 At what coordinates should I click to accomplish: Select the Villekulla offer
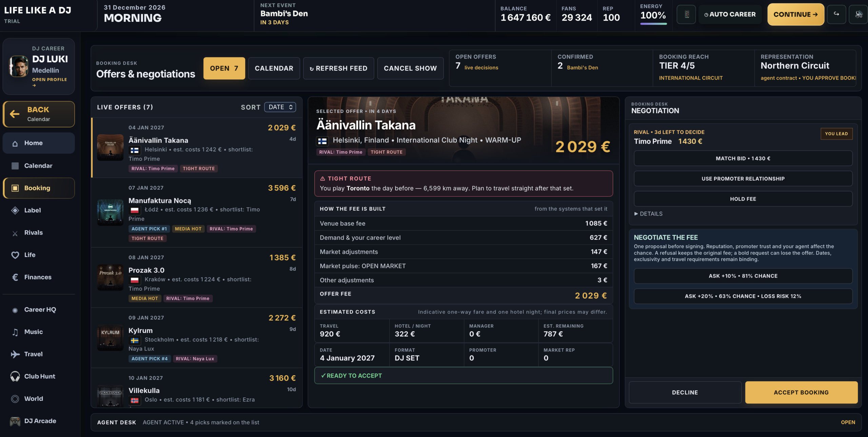click(x=197, y=388)
